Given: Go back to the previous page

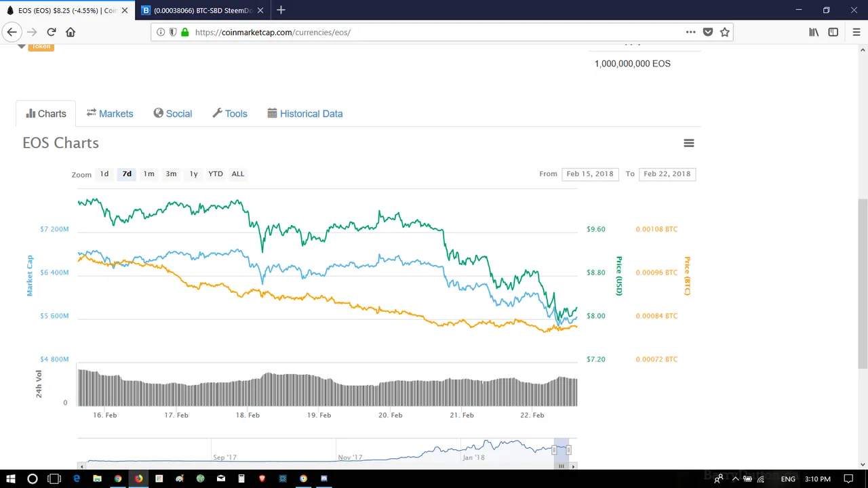Looking at the screenshot, I should click(x=12, y=32).
